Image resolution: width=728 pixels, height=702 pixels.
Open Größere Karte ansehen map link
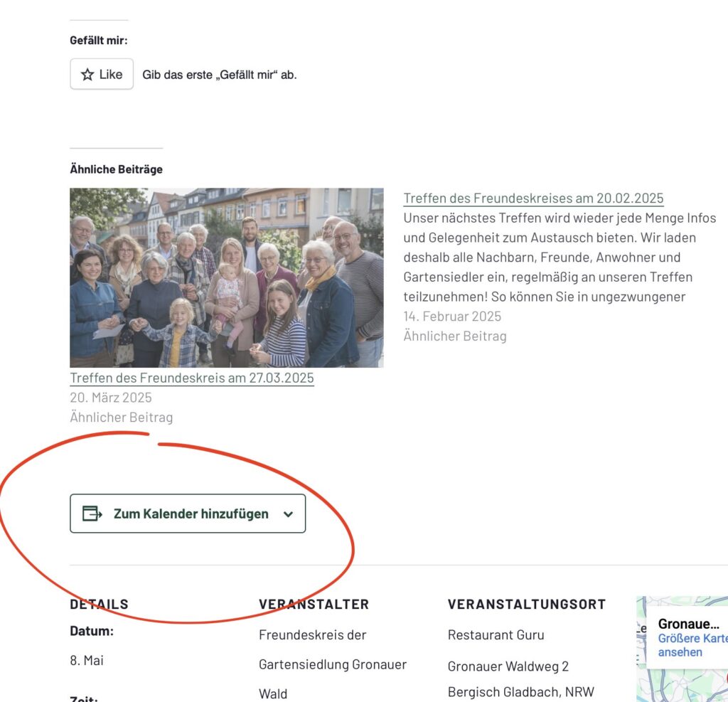tap(692, 645)
